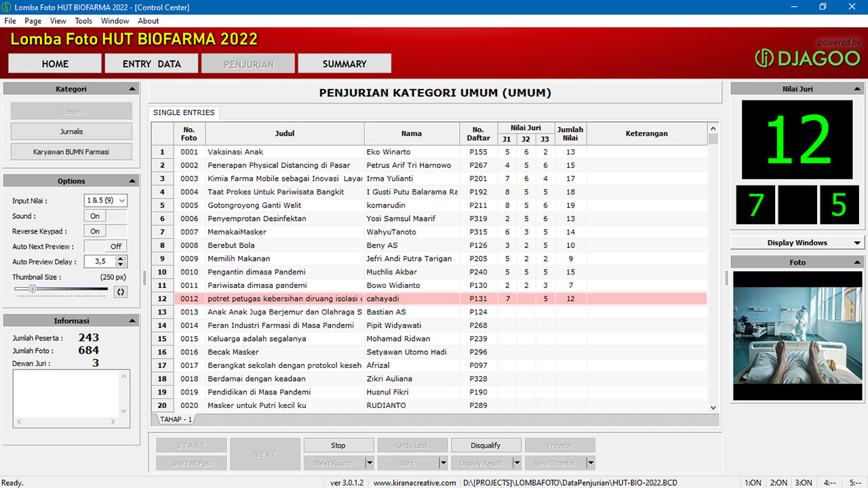Collapse the Foto panel arrow
Screen dimensions: 868x488
pyautogui.click(x=857, y=262)
